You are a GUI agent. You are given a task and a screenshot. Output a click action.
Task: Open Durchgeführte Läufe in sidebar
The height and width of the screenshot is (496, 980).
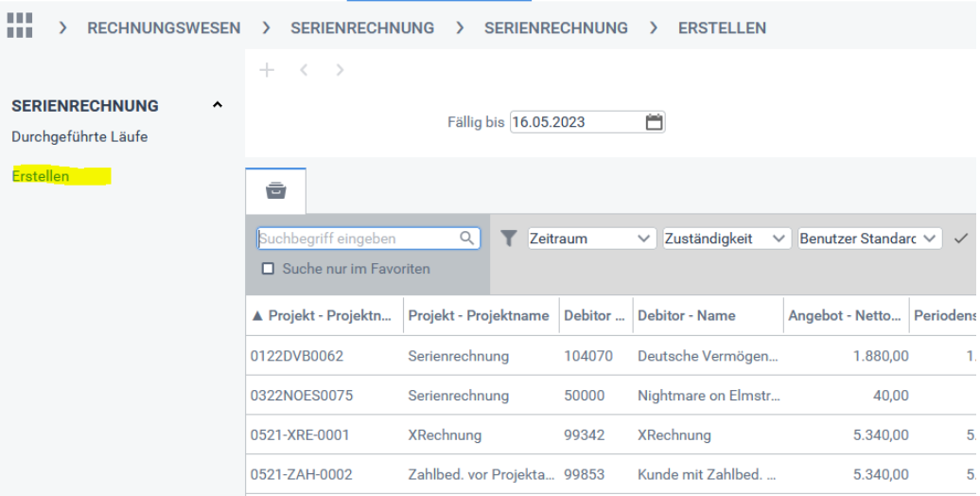tap(79, 136)
